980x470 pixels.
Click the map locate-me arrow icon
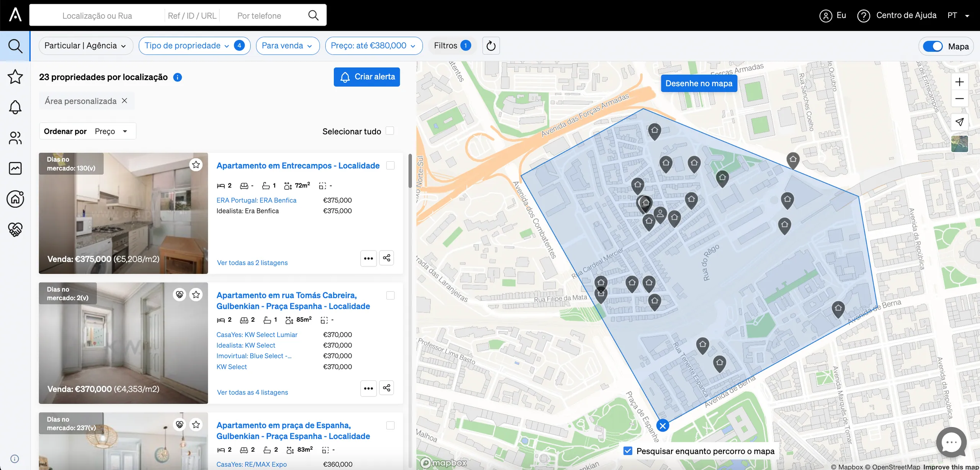[959, 122]
